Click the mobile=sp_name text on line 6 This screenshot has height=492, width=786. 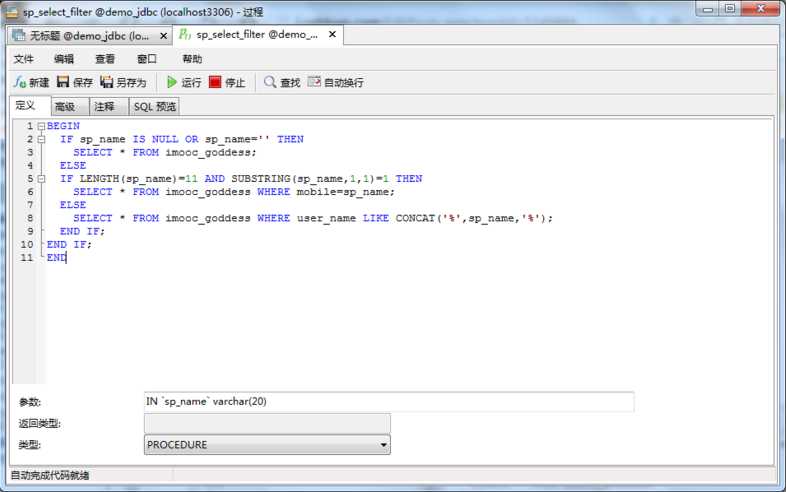pyautogui.click(x=345, y=192)
